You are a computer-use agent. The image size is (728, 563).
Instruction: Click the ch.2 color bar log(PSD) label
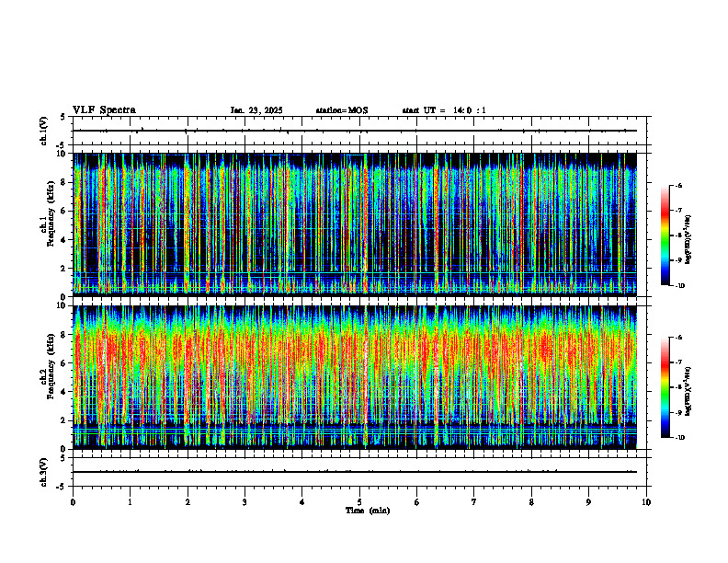(x=688, y=391)
